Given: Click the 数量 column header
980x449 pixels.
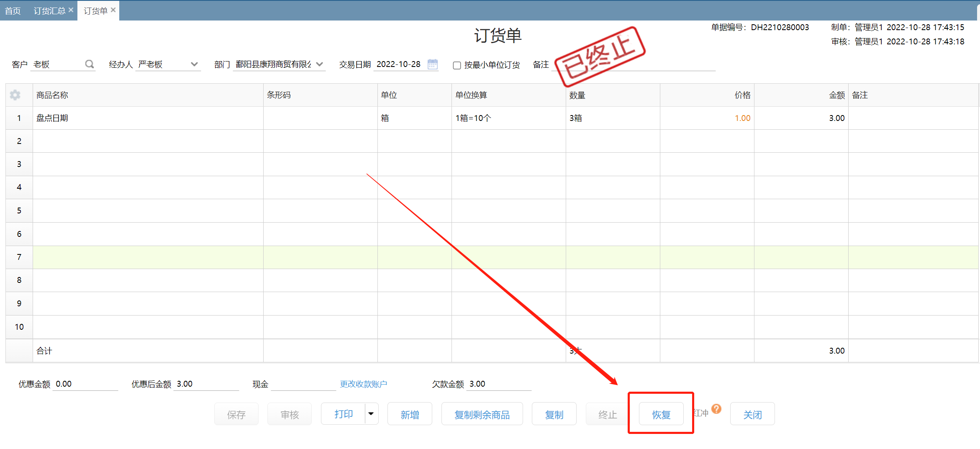Looking at the screenshot, I should point(613,95).
